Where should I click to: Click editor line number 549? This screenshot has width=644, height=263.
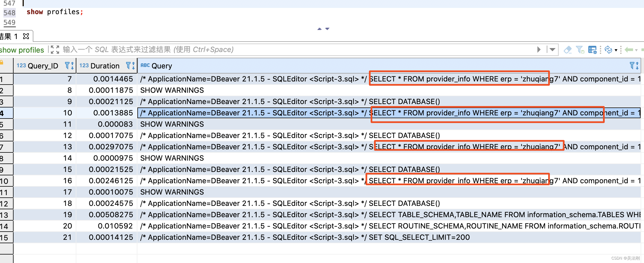point(9,22)
